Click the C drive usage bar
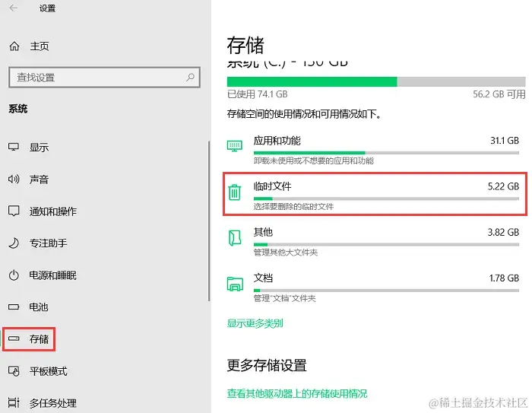532x413 pixels. (x=376, y=81)
